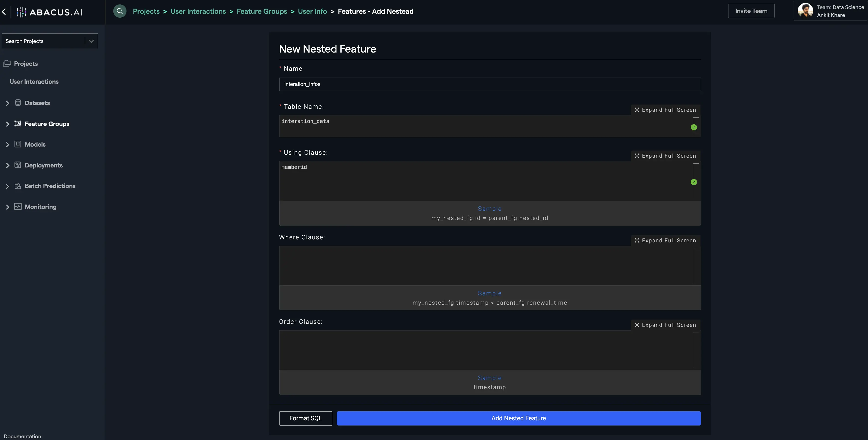The height and width of the screenshot is (440, 868).
Task: Click the Feature Groups icon in sidebar
Action: coord(18,124)
